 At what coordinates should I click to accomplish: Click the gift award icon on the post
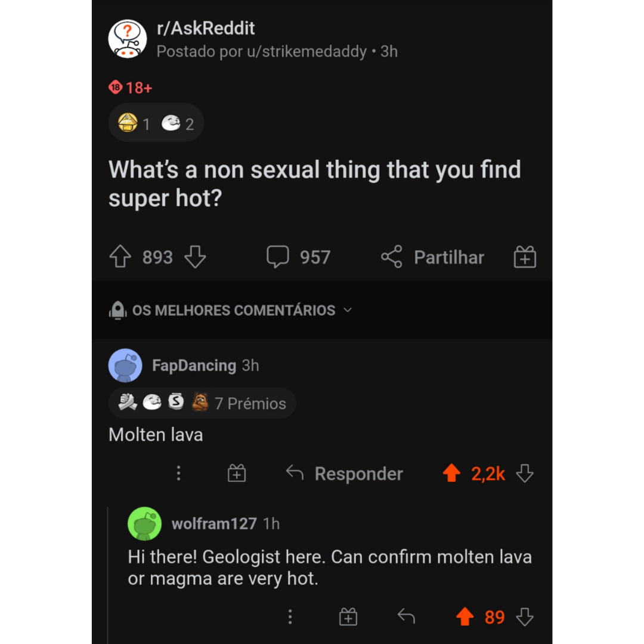[524, 256]
